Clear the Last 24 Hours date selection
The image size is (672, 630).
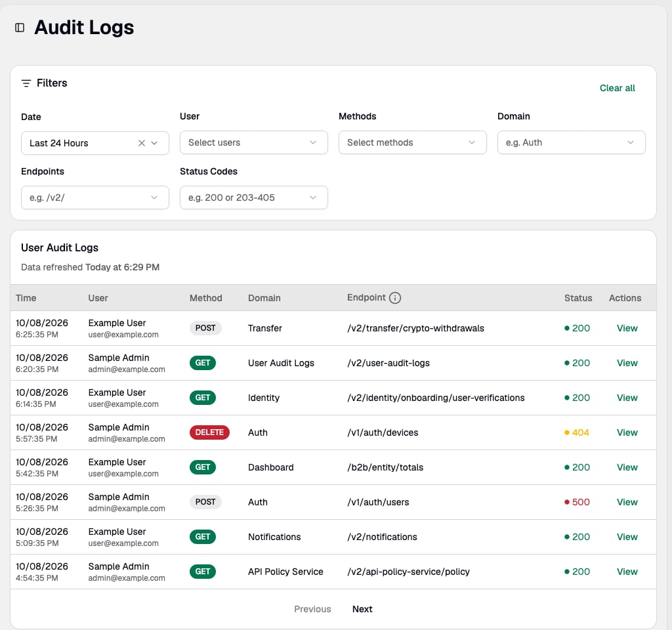(x=142, y=143)
